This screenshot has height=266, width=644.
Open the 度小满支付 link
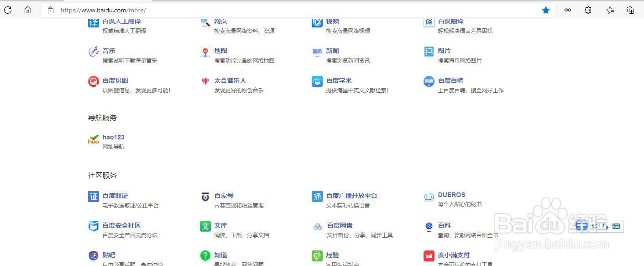pyautogui.click(x=454, y=255)
